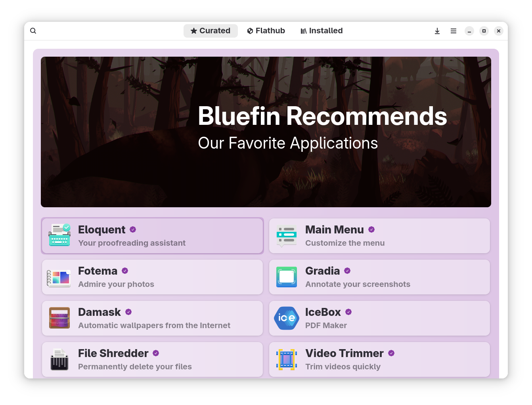Click the verified badge beside Eloquent
The image size is (532, 405).
pyautogui.click(x=133, y=229)
